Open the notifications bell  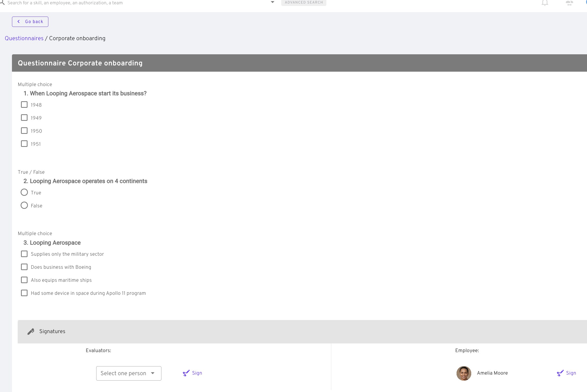[x=545, y=3]
